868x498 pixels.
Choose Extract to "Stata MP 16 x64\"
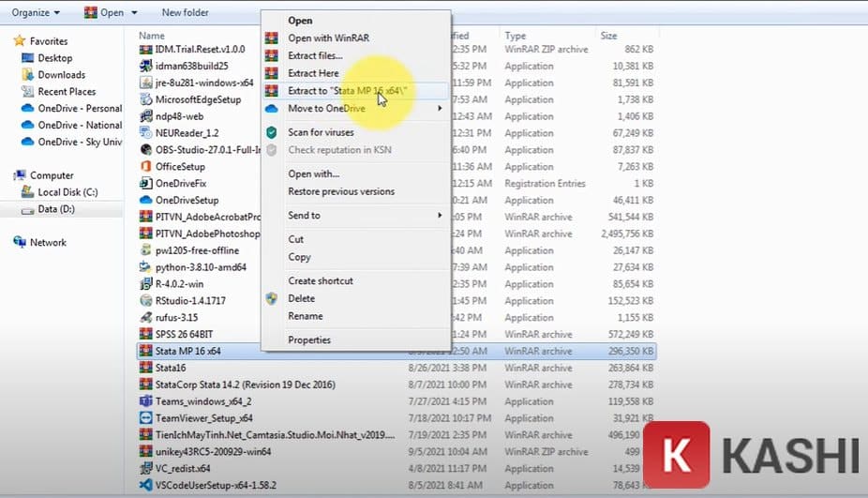(x=347, y=91)
